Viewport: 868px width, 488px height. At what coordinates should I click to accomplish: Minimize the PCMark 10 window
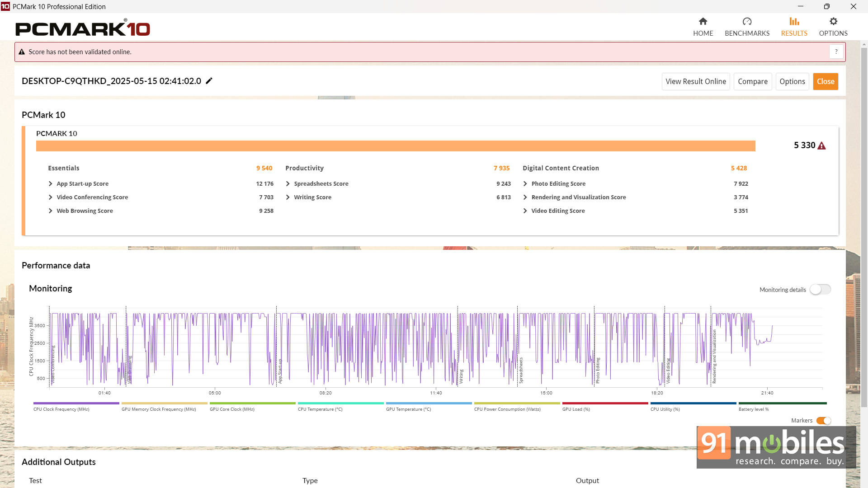(x=801, y=6)
